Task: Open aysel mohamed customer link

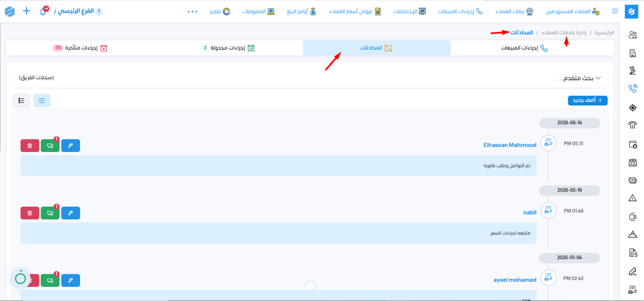Action: pos(515,280)
